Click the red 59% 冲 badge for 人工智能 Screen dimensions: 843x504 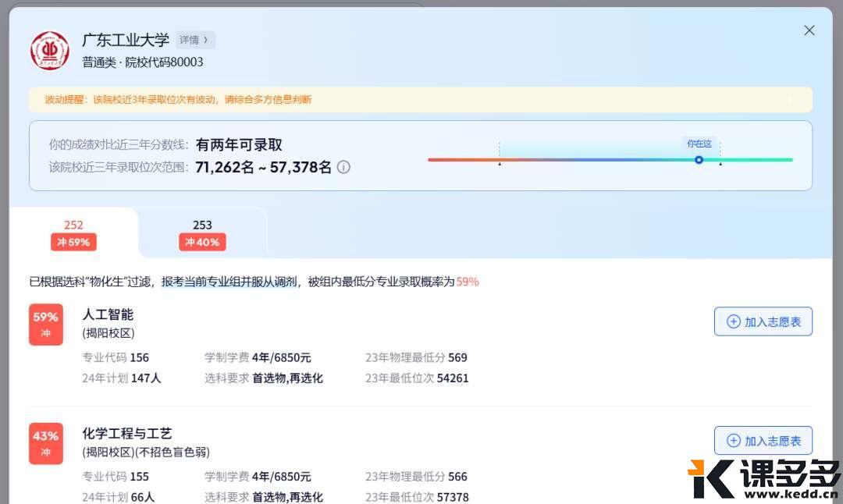pyautogui.click(x=45, y=323)
